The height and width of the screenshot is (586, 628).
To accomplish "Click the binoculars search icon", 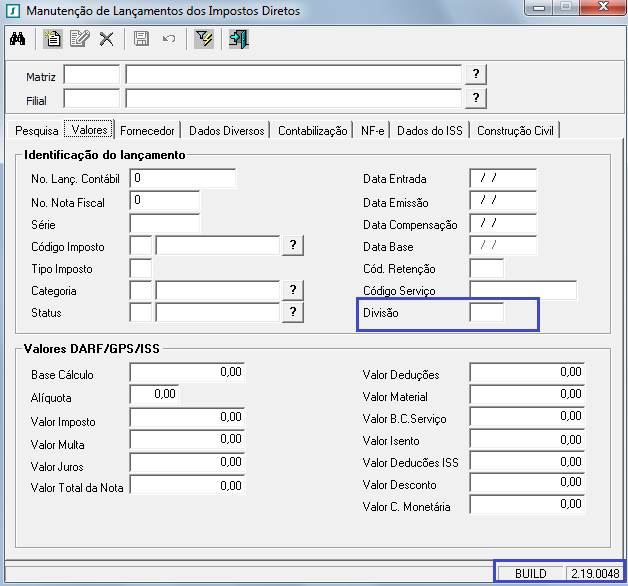I will 18,39.
